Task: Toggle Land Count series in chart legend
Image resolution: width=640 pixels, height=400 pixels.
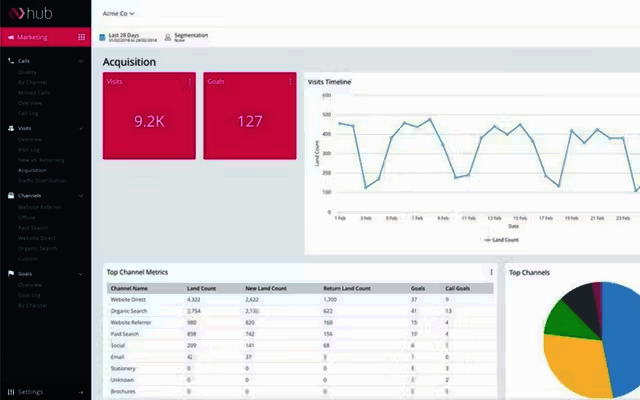Action: [x=501, y=240]
